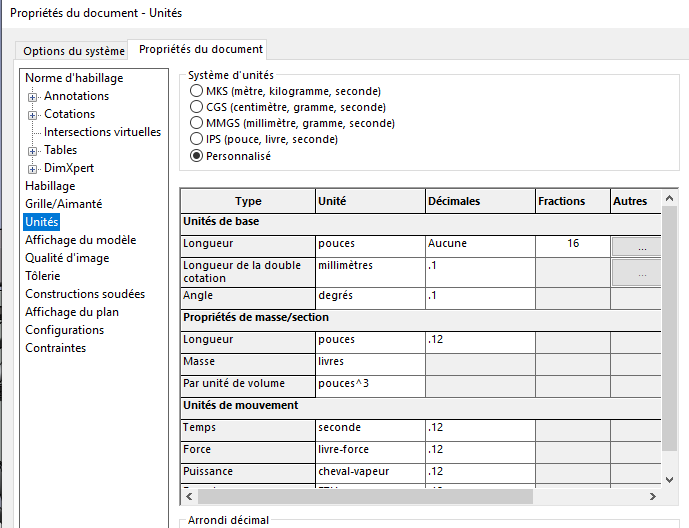
Task: Open the Tôlerie settings page
Action: (x=43, y=276)
